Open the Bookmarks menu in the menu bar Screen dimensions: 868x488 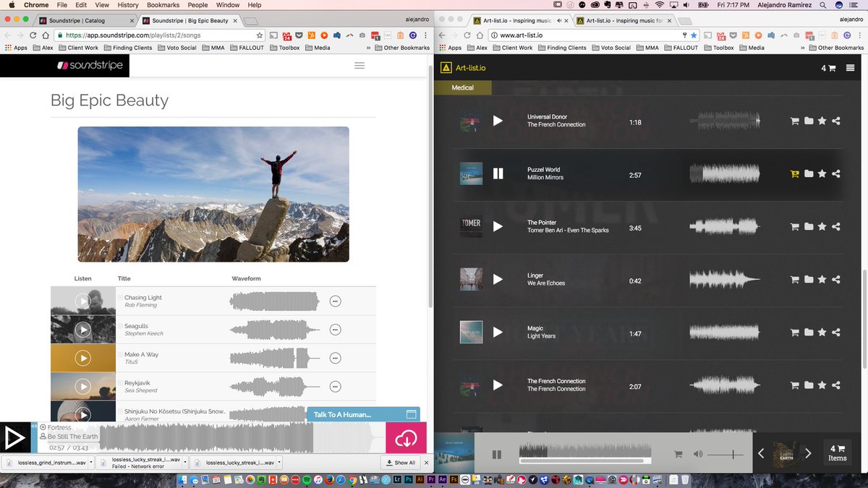(x=163, y=5)
